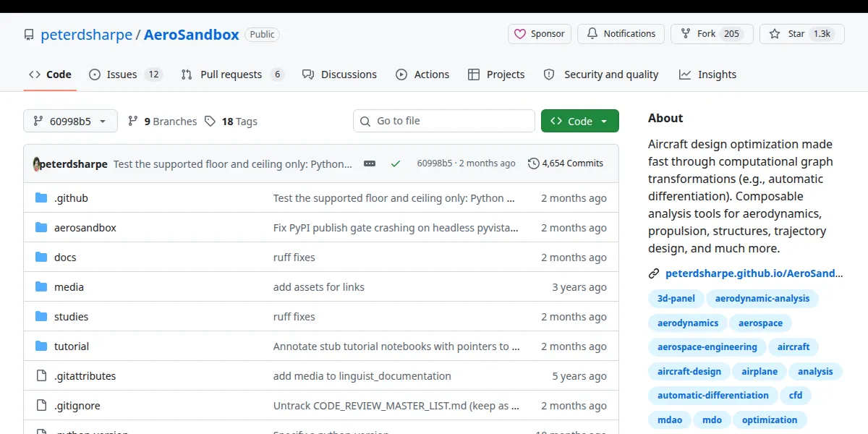Open the Discussions tab

(x=339, y=75)
